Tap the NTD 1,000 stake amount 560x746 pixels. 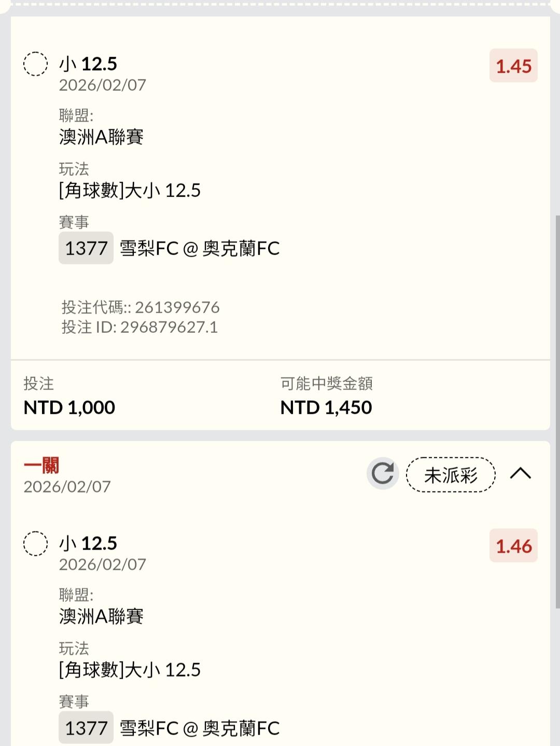point(69,407)
